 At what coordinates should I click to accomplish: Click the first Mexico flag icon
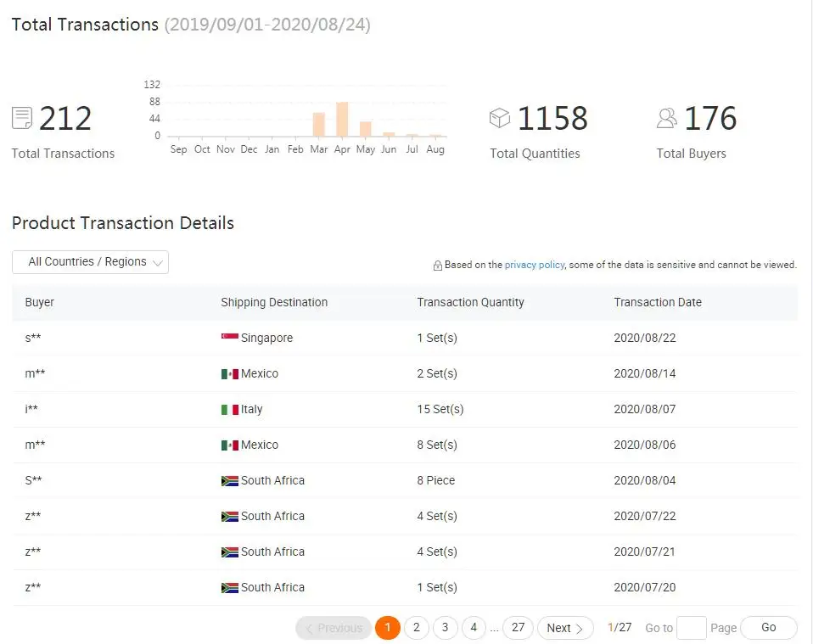[x=230, y=373]
